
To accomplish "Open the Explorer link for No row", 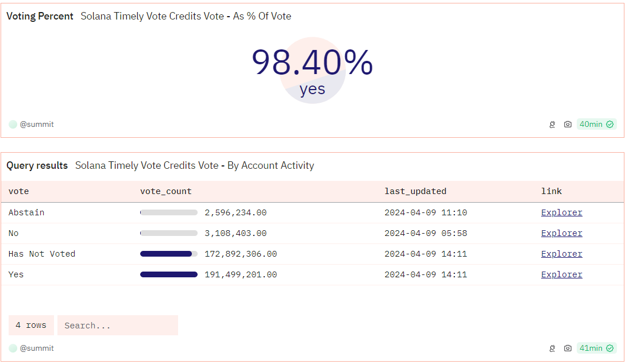I will coord(562,233).
